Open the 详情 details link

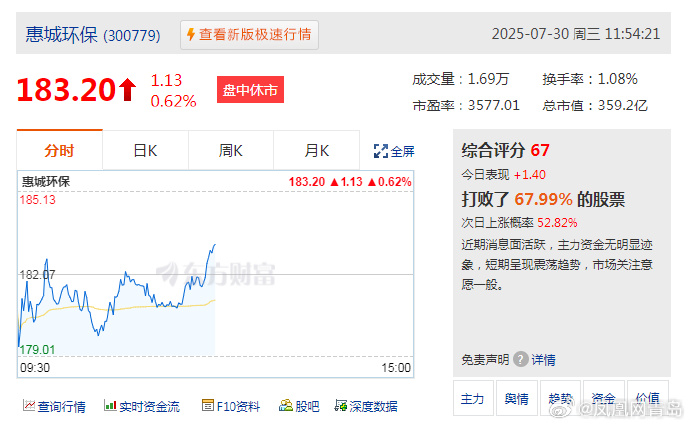[543, 360]
